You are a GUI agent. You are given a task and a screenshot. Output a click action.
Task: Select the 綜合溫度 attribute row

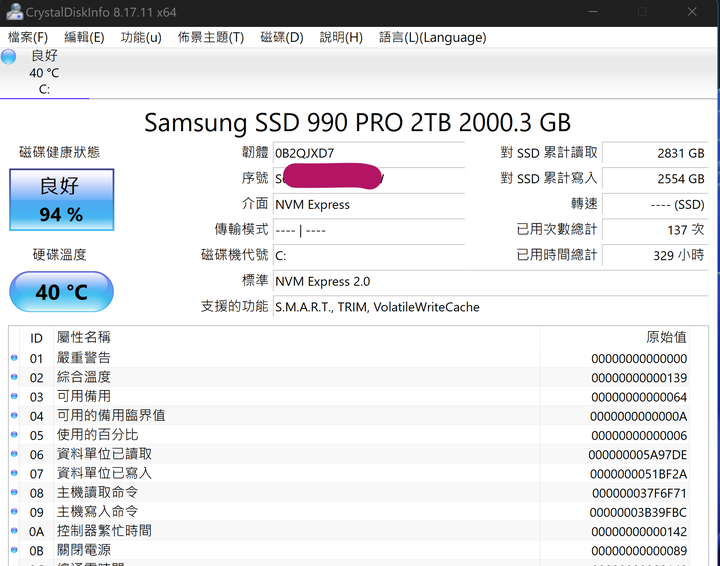[x=349, y=377]
